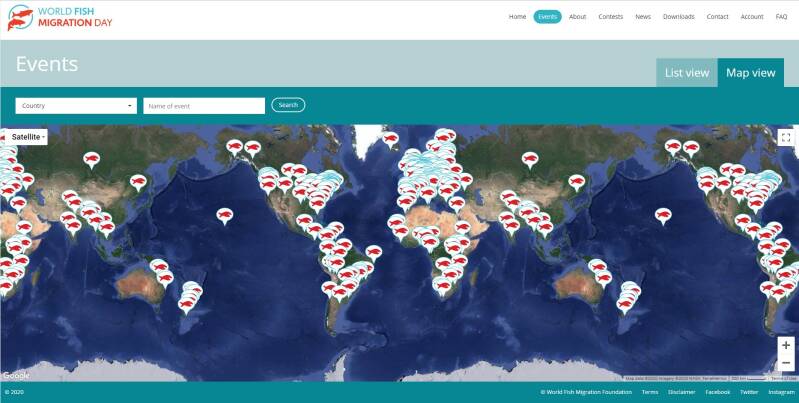The width and height of the screenshot is (799, 403).
Task: Open the Contact page
Action: tap(717, 17)
